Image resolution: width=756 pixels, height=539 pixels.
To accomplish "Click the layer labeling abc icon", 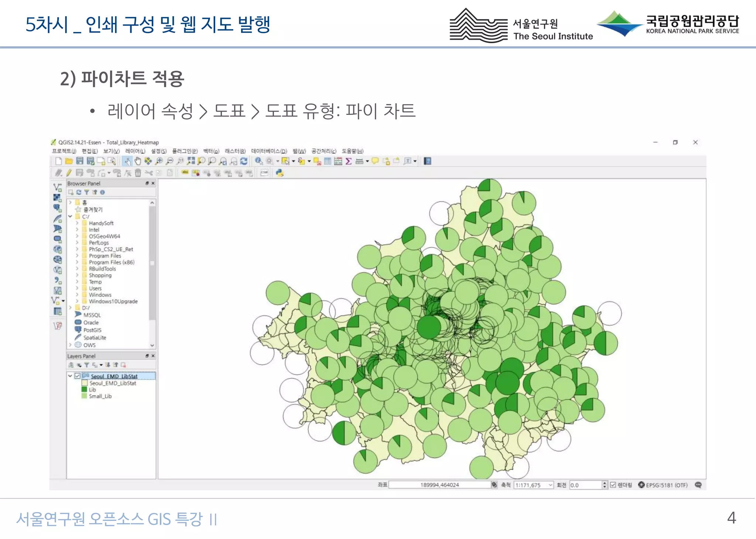I will tap(185, 173).
